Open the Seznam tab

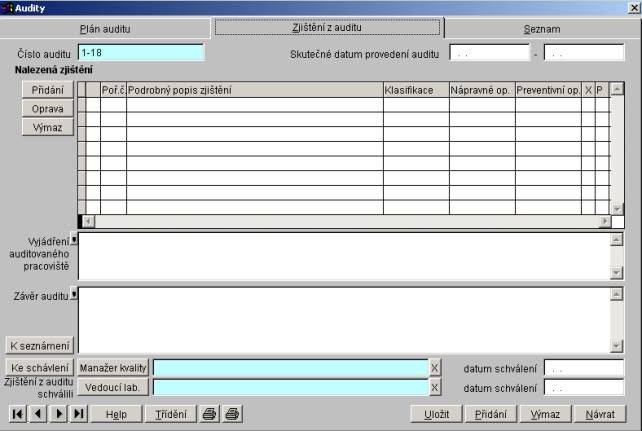tap(541, 29)
